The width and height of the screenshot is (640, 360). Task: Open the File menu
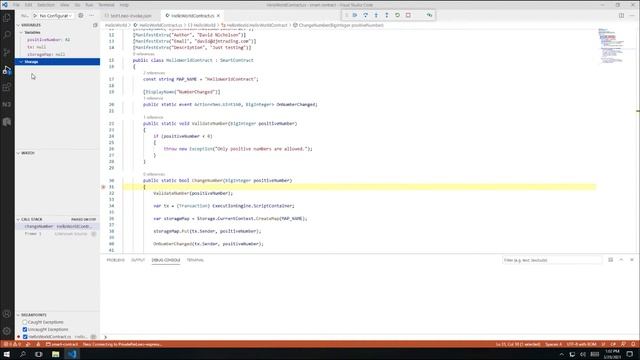[16, 5]
